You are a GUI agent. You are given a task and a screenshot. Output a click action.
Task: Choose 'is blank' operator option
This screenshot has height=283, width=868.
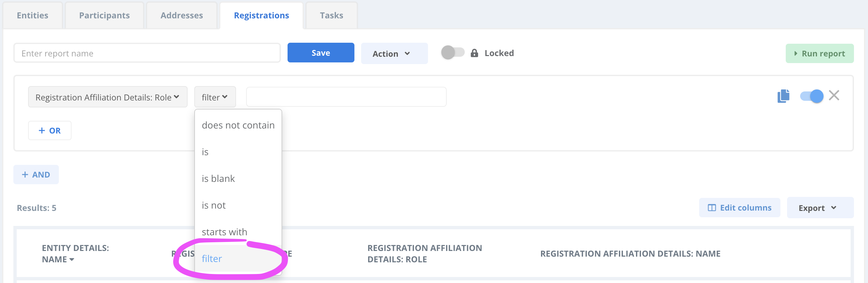218,179
